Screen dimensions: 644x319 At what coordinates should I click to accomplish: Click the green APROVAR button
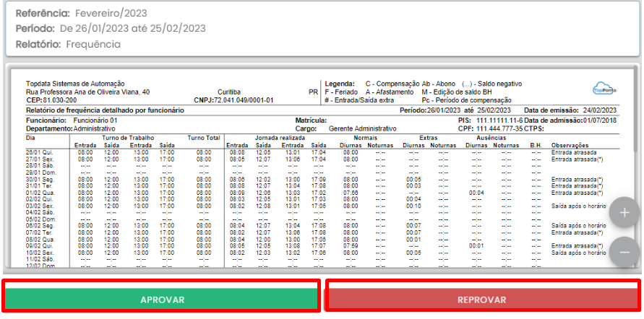[162, 299]
